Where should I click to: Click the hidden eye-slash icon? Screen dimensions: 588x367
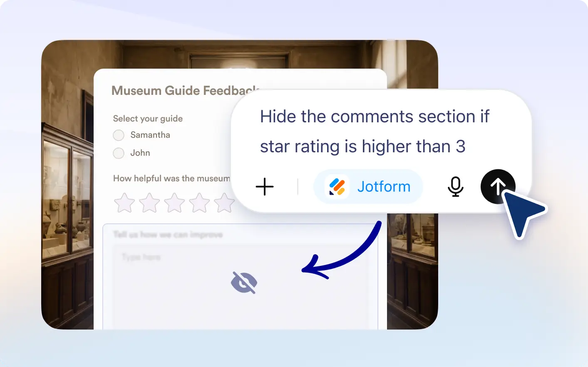coord(244,283)
